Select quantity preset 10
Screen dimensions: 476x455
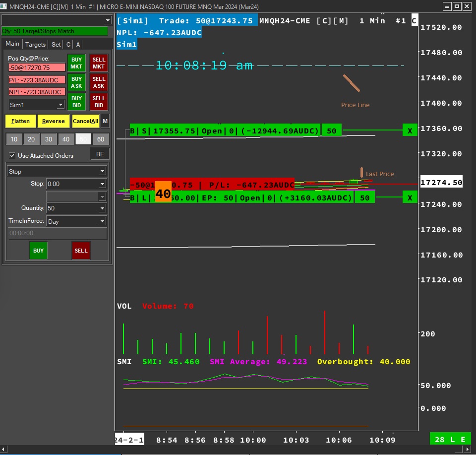pyautogui.click(x=14, y=139)
